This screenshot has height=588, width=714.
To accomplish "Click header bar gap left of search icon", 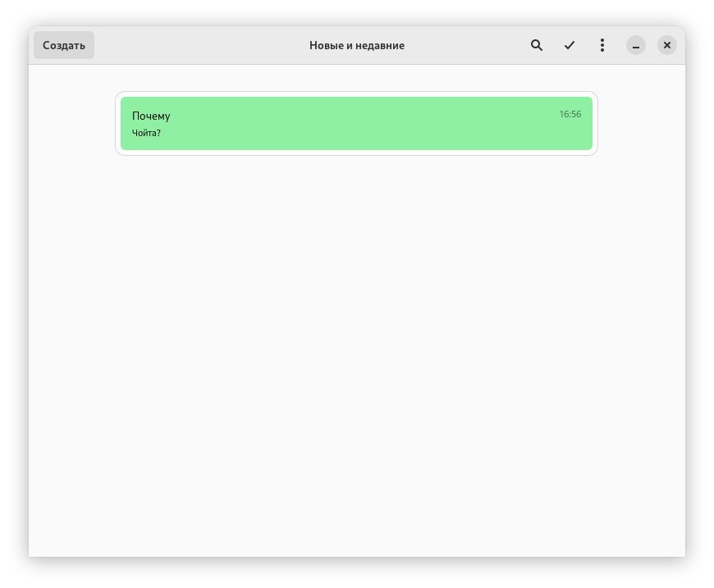I will (x=476, y=45).
